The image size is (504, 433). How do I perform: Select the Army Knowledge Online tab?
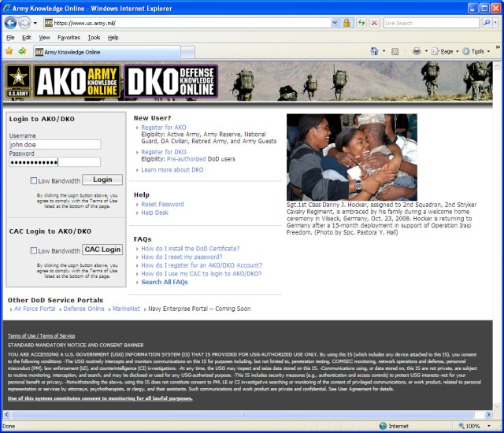[107, 52]
